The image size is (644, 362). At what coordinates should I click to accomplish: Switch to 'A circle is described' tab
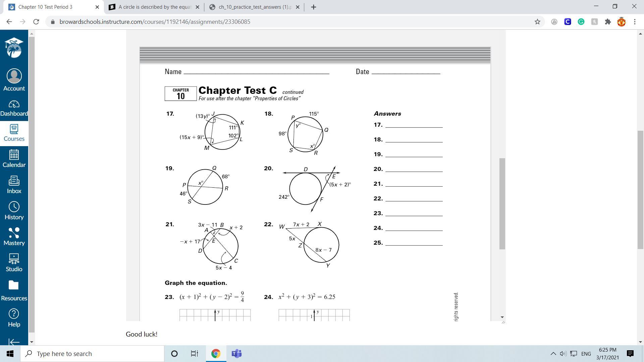click(154, 7)
